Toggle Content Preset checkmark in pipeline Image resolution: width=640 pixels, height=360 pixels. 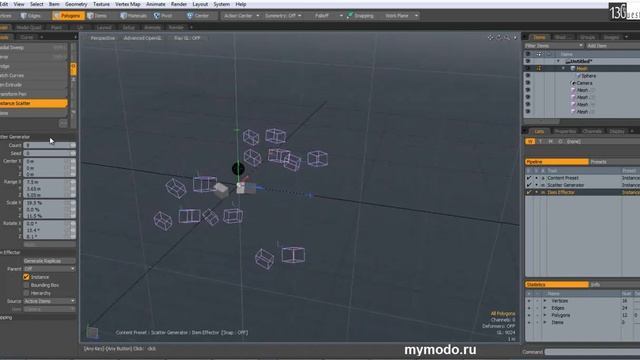coord(529,178)
